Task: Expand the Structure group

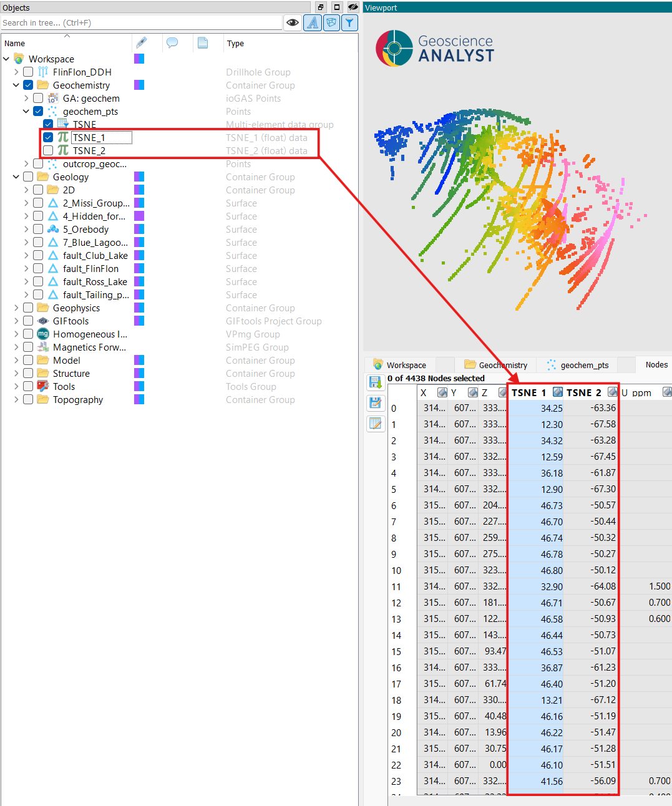Action: 16,373
